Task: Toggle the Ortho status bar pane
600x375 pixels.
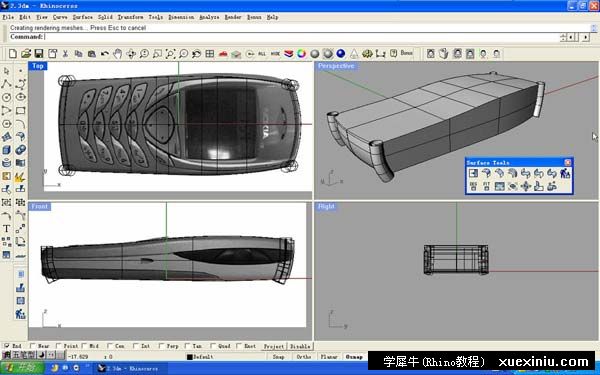Action: point(304,357)
